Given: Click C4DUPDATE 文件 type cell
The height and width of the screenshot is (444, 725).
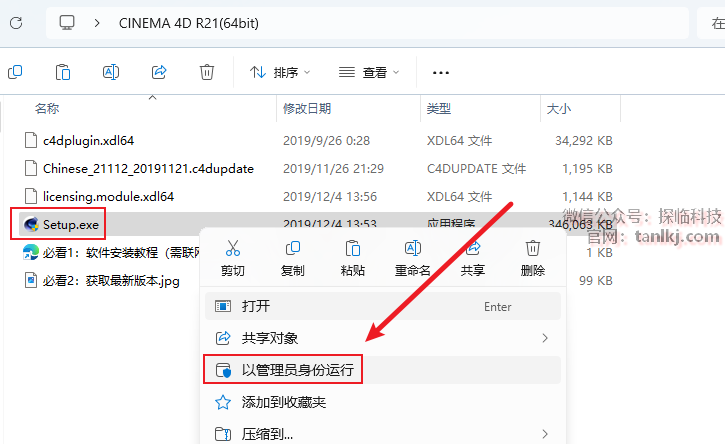Looking at the screenshot, I should coord(476,169).
